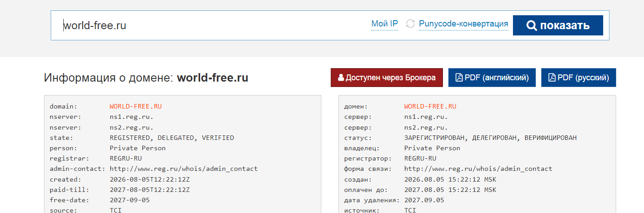Viewport: 644px width, 213px height.
Task: Select the дата удаления value 2027.09.05
Action: pyautogui.click(x=424, y=200)
